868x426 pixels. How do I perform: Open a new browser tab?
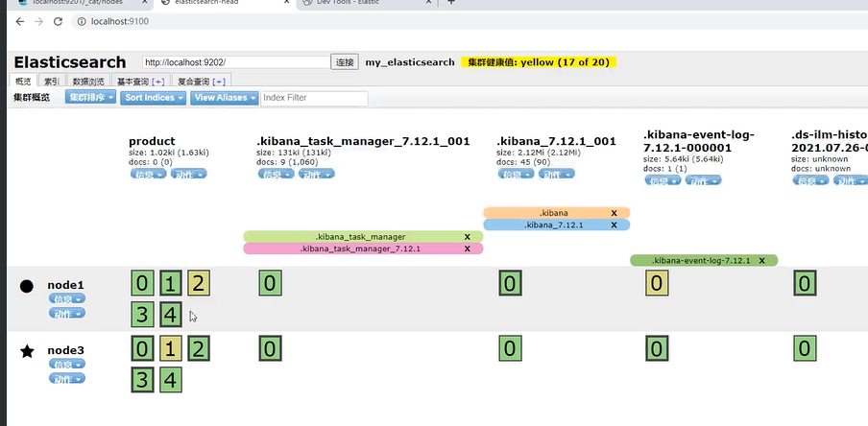tap(451, 2)
